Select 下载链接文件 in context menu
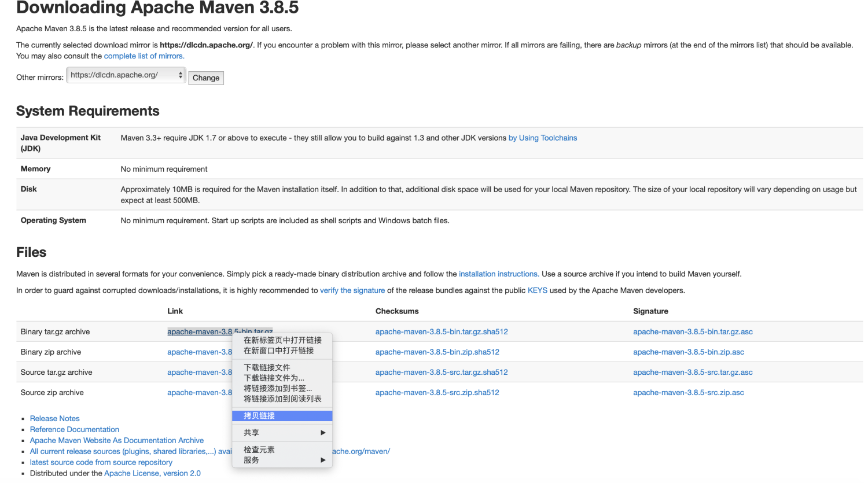The height and width of the screenshot is (483, 868). click(x=282, y=367)
